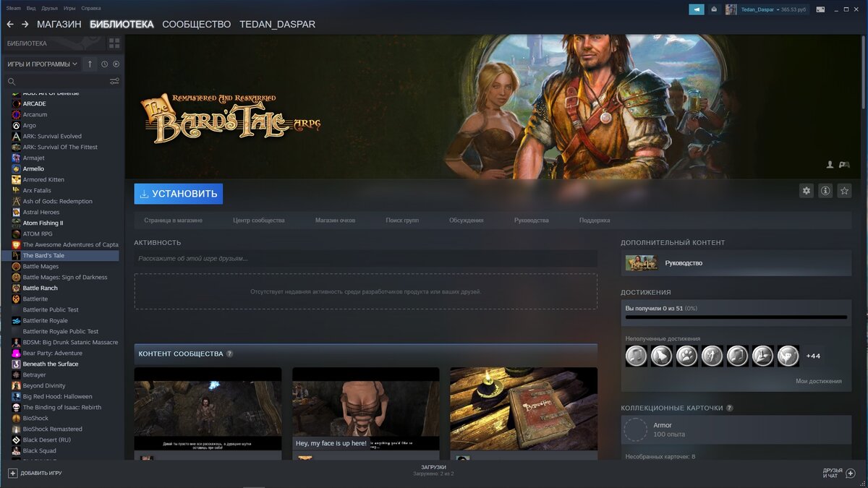Open the library grid collections view
The height and width of the screenshot is (488, 868).
(x=114, y=43)
